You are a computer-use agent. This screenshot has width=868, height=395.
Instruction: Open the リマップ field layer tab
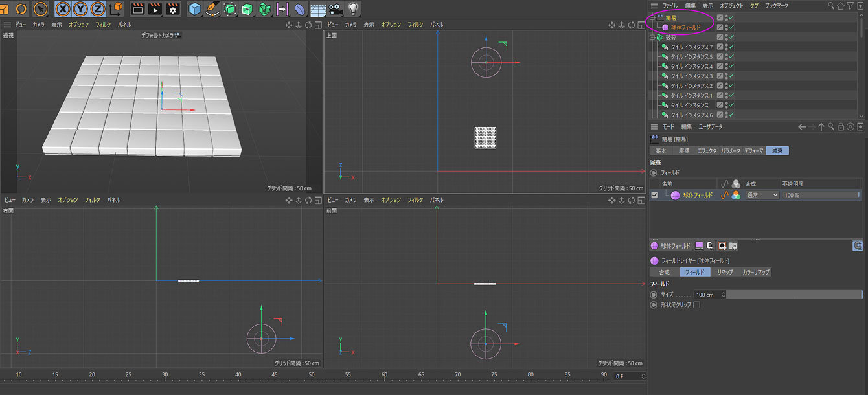coord(724,272)
